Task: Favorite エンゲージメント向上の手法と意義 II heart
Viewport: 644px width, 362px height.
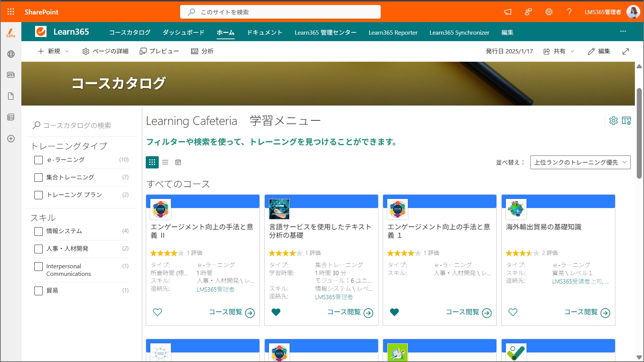Action: point(158,312)
